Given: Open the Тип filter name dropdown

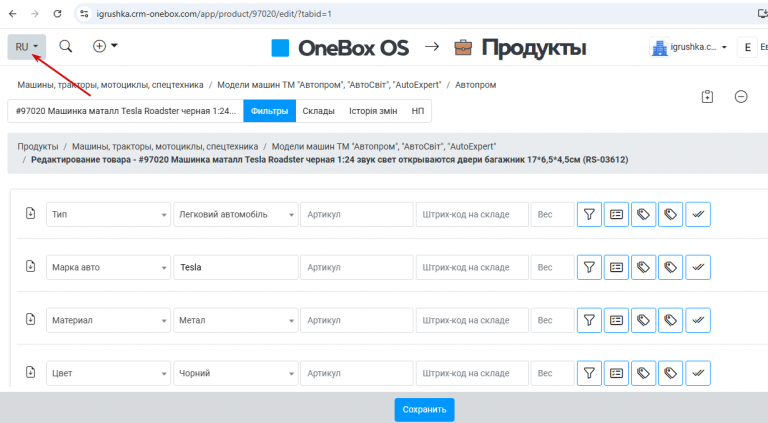Looking at the screenshot, I should coord(108,214).
